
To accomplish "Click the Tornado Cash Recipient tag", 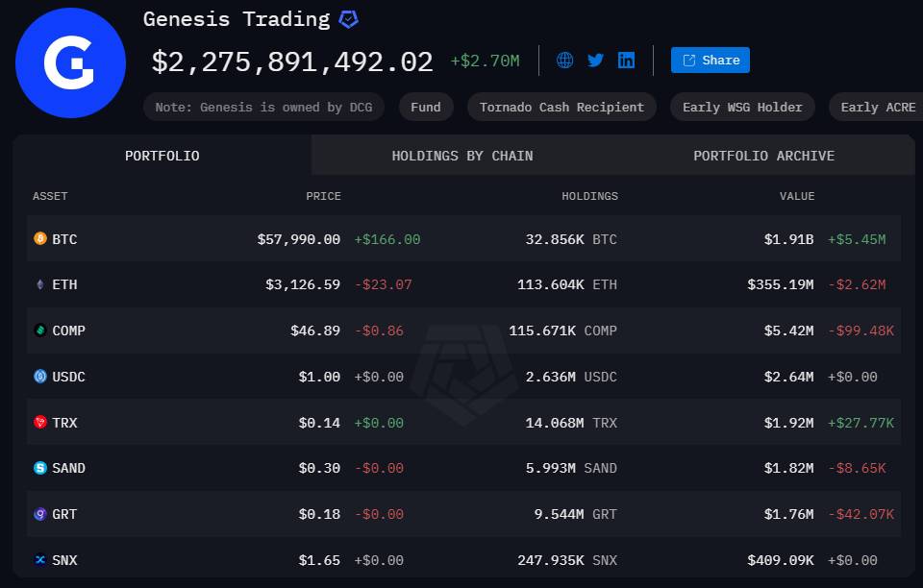I will click(x=561, y=107).
